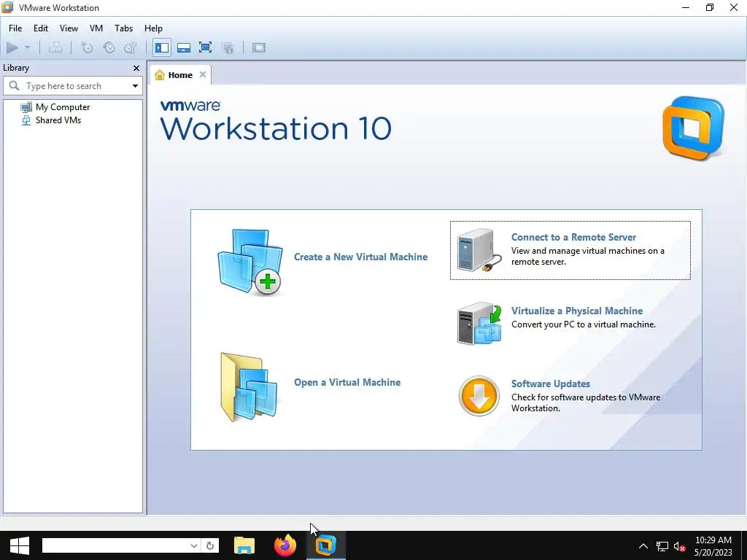
Task: Click the Connect to a Remote Server icon
Action: pyautogui.click(x=479, y=250)
